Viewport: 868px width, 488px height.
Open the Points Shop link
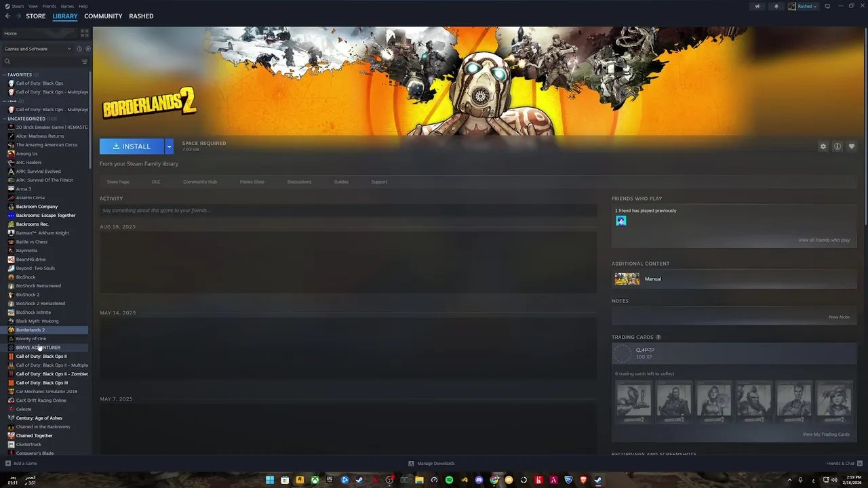pyautogui.click(x=252, y=182)
